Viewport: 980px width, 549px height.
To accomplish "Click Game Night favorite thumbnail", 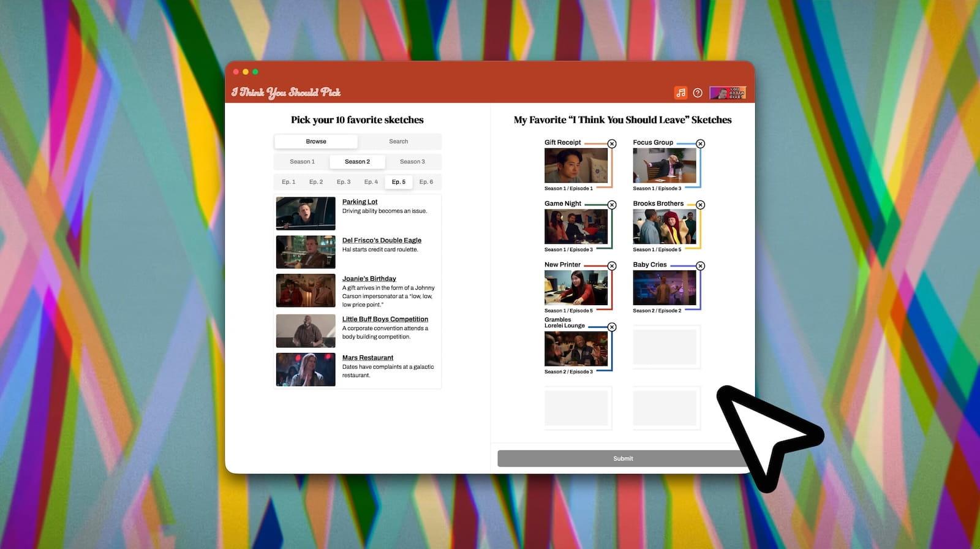I will pyautogui.click(x=576, y=227).
